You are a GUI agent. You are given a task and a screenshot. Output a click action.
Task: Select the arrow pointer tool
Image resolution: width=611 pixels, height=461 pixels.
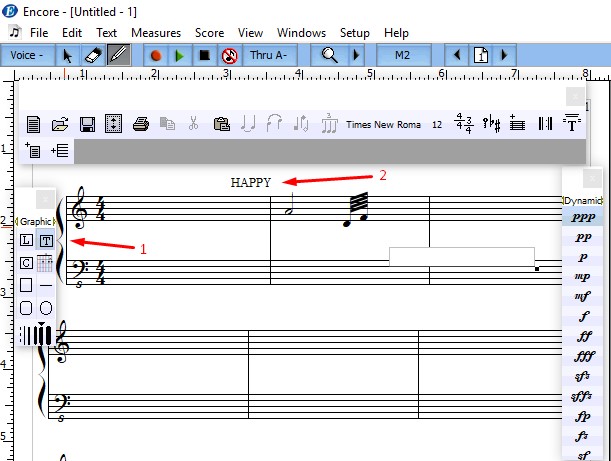(x=67, y=55)
